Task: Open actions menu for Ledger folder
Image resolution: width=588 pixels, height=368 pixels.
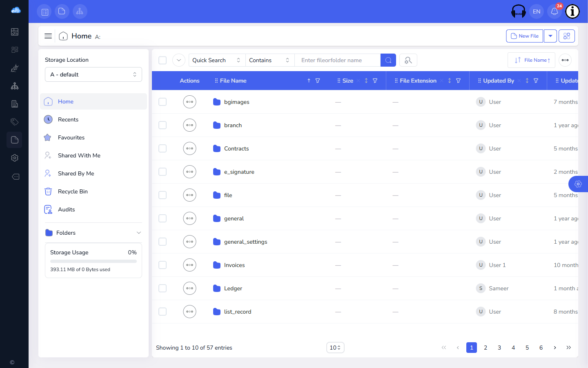Action: click(x=190, y=288)
